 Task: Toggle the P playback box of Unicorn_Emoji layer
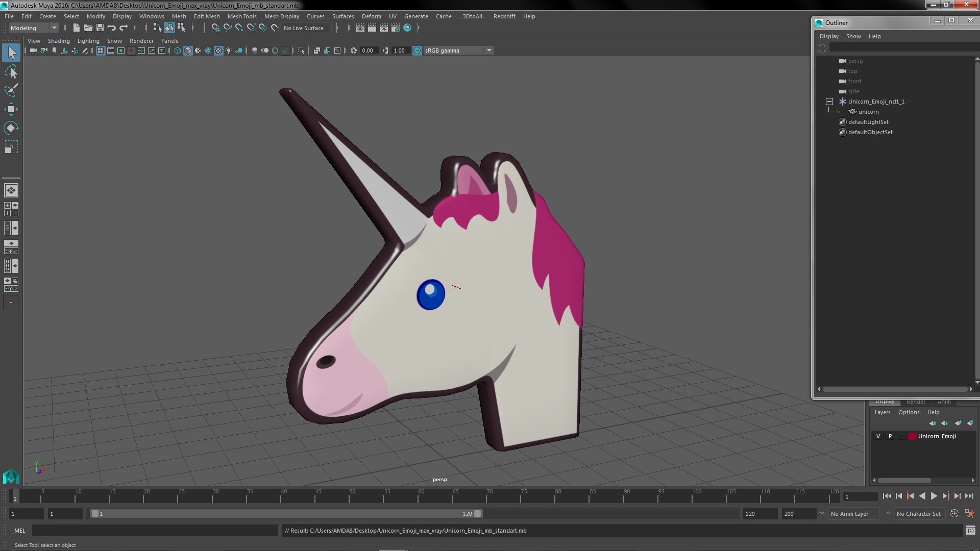pos(890,436)
